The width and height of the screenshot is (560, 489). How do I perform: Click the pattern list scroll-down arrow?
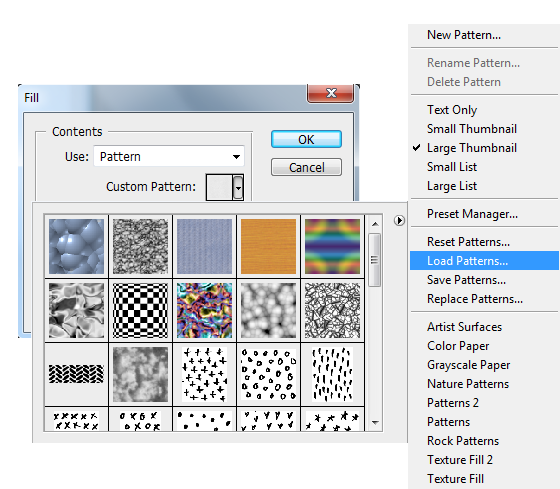pos(375,423)
